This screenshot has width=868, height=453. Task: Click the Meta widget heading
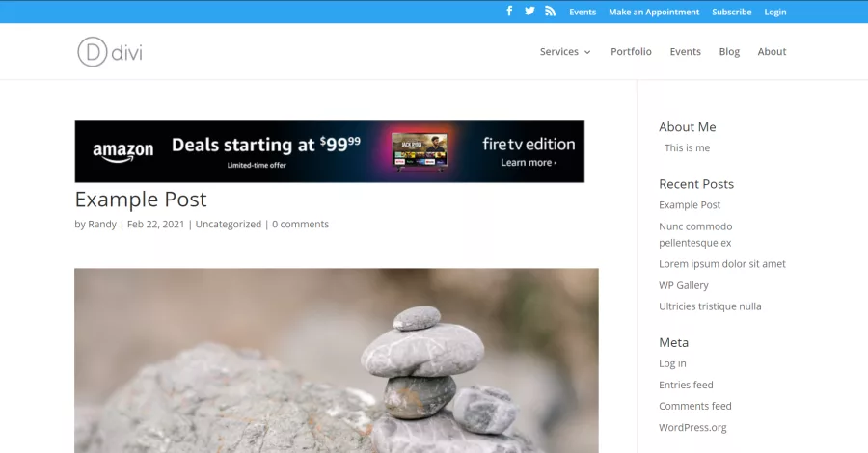(673, 343)
